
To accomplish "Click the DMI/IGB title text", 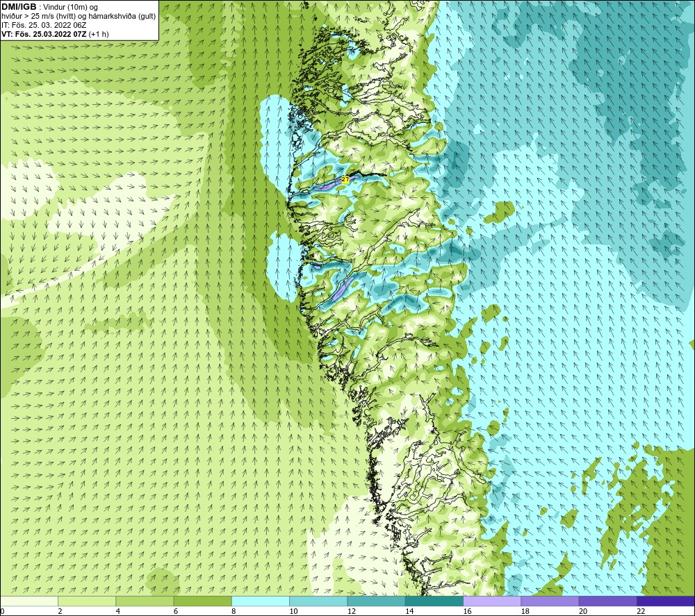I will click(x=19, y=7).
